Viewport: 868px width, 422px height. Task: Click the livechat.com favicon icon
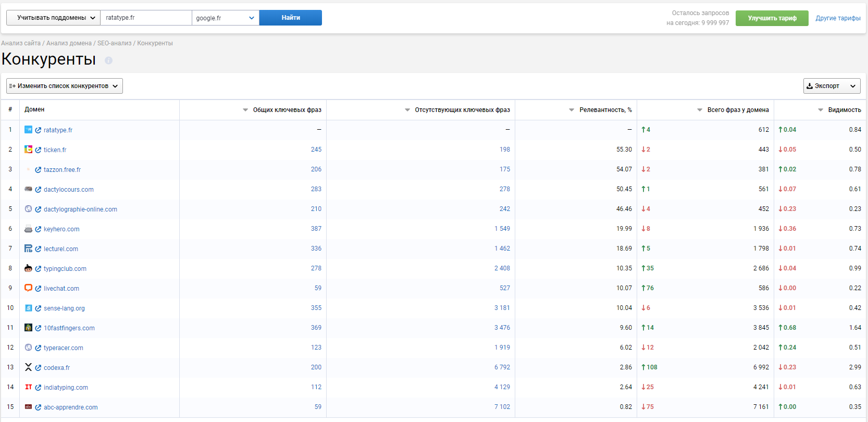click(28, 288)
